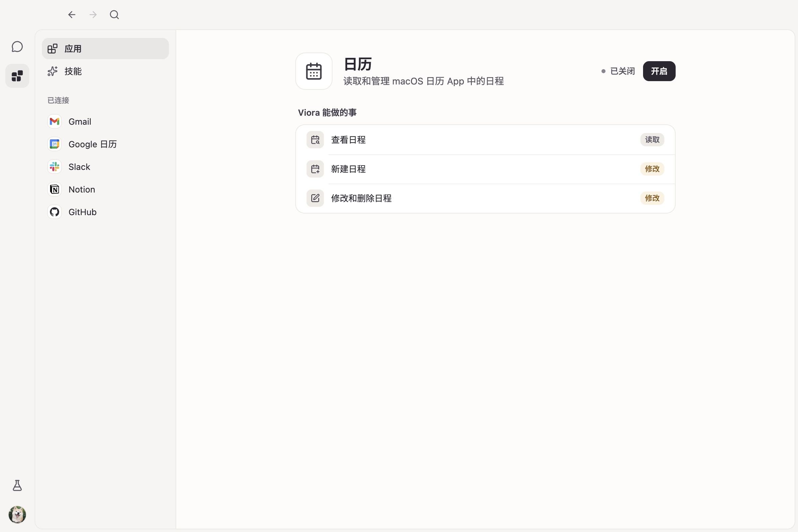Click the 读取和管理 macOS 日历 description
The image size is (798, 532).
(x=423, y=81)
